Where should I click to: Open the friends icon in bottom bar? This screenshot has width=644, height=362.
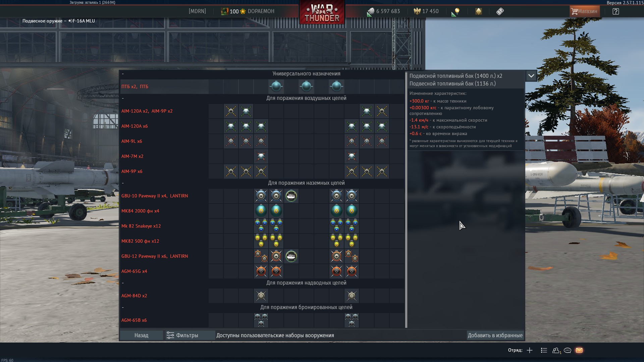pyautogui.click(x=556, y=350)
